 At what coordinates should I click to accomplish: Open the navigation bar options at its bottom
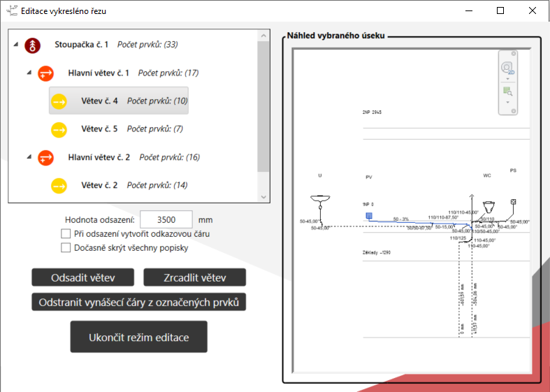tap(514, 111)
